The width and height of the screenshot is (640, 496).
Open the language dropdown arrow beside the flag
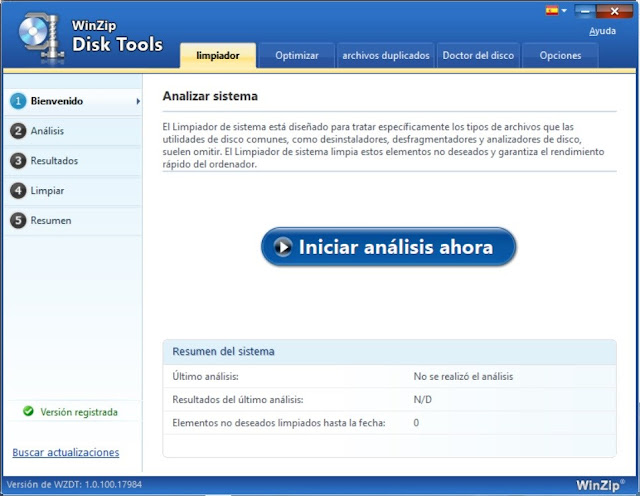[564, 11]
